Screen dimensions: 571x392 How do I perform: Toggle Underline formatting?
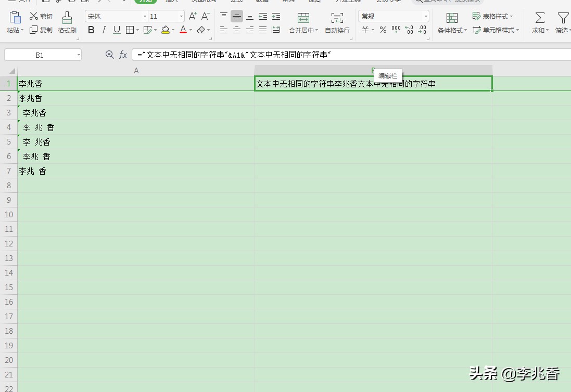click(117, 30)
